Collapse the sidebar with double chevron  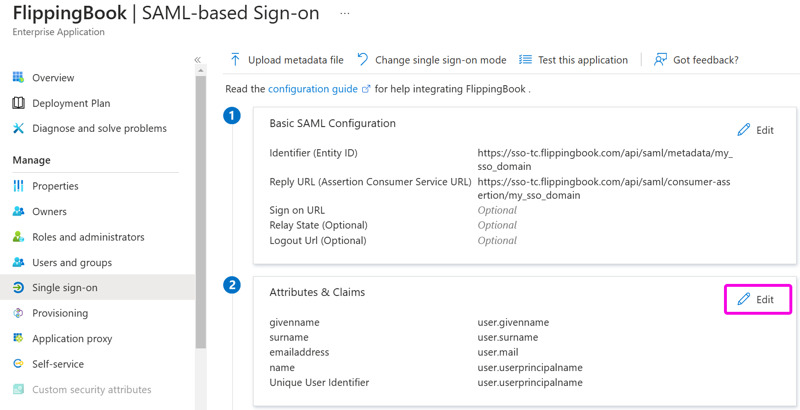click(x=198, y=60)
